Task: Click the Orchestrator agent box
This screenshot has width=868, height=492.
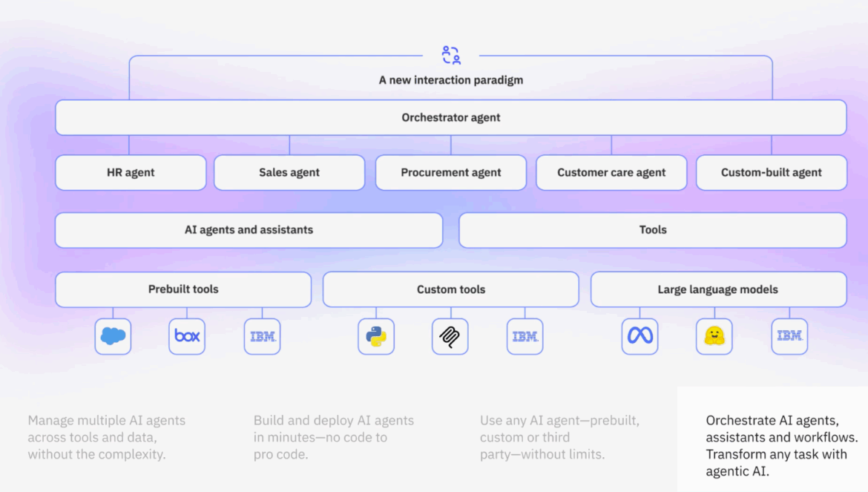Action: pos(451,117)
